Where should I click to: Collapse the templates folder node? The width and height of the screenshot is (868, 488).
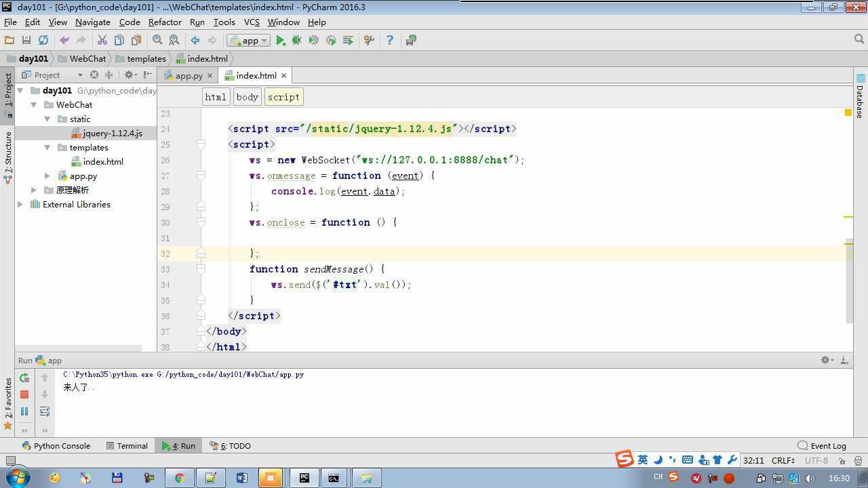[47, 147]
